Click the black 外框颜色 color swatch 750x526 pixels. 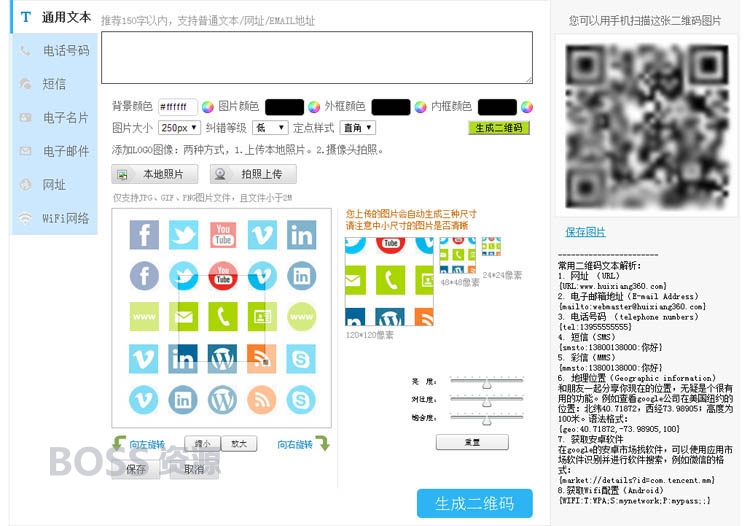[x=391, y=107]
